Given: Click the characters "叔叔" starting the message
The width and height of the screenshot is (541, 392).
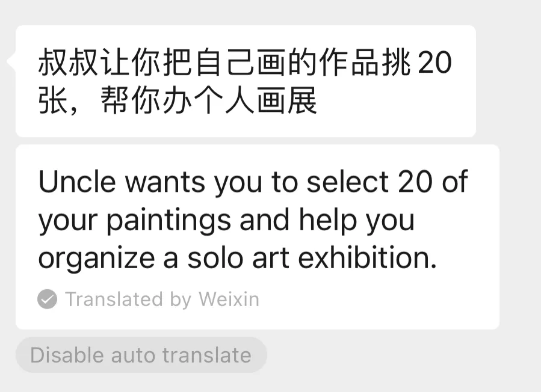Looking at the screenshot, I should point(68,64).
